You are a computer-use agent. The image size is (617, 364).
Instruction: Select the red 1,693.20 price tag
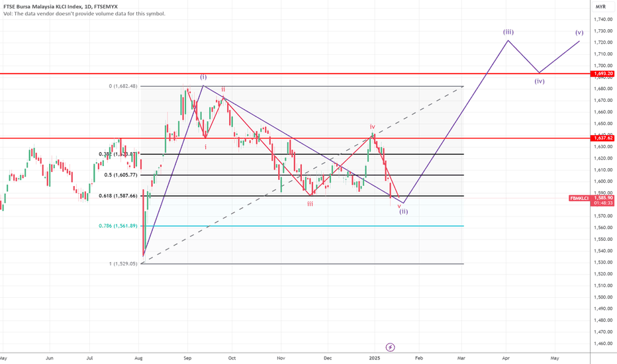click(x=603, y=73)
